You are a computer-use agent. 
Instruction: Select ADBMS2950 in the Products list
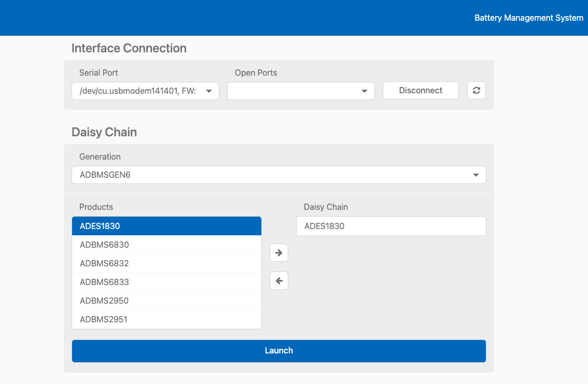[166, 301]
